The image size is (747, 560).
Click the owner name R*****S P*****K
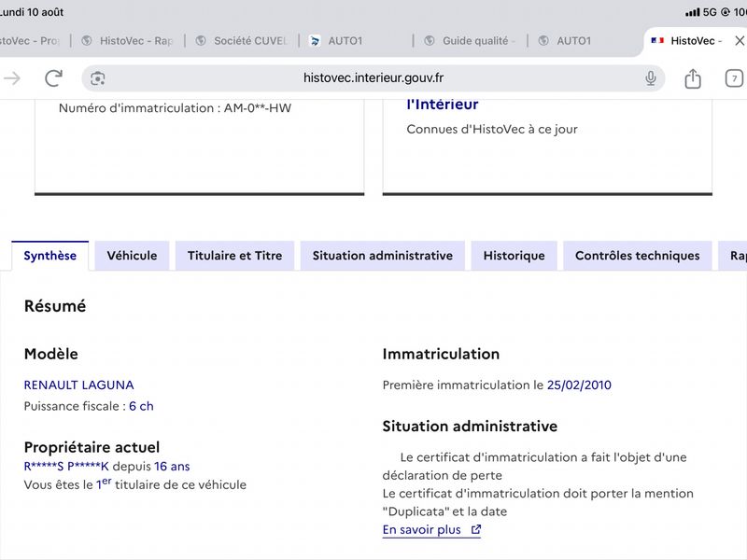coord(66,466)
